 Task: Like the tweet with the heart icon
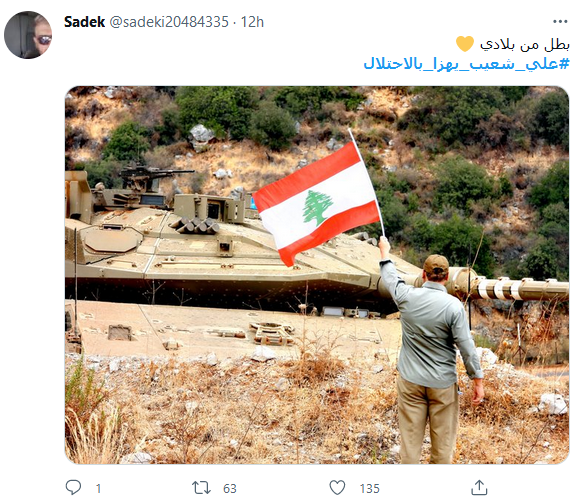coord(337,488)
